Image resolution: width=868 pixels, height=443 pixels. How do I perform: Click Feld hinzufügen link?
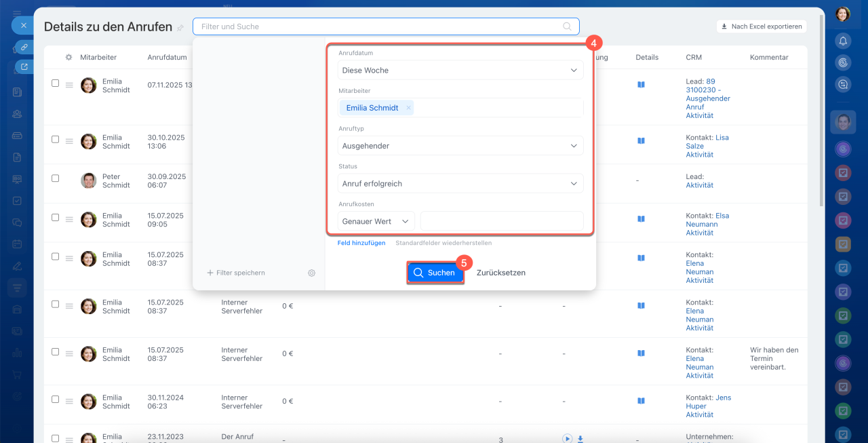[361, 243]
